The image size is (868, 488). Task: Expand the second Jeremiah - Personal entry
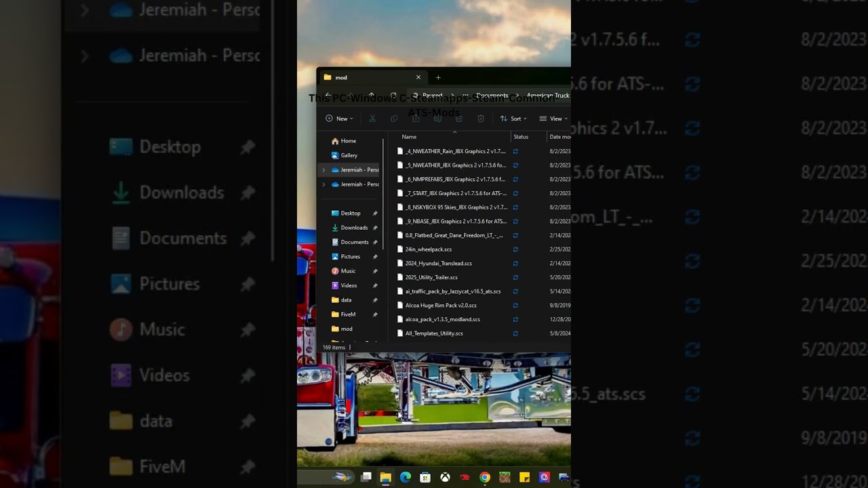(323, 184)
